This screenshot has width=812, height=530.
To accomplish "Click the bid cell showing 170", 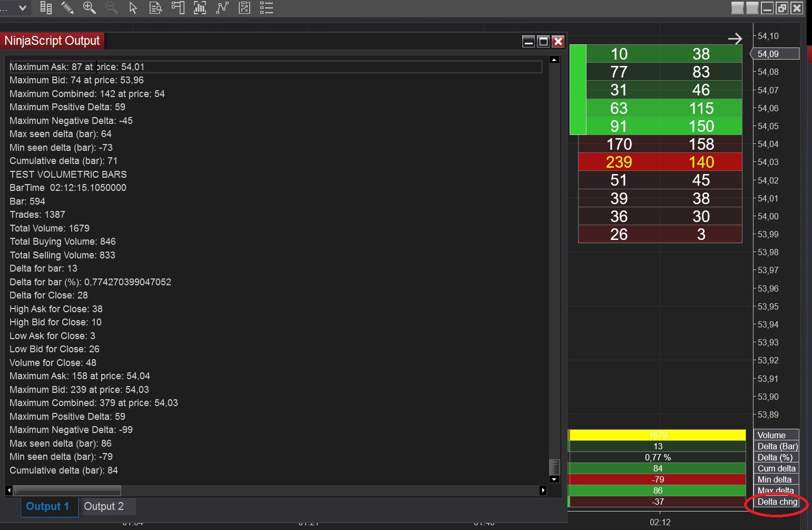I will pos(619,144).
